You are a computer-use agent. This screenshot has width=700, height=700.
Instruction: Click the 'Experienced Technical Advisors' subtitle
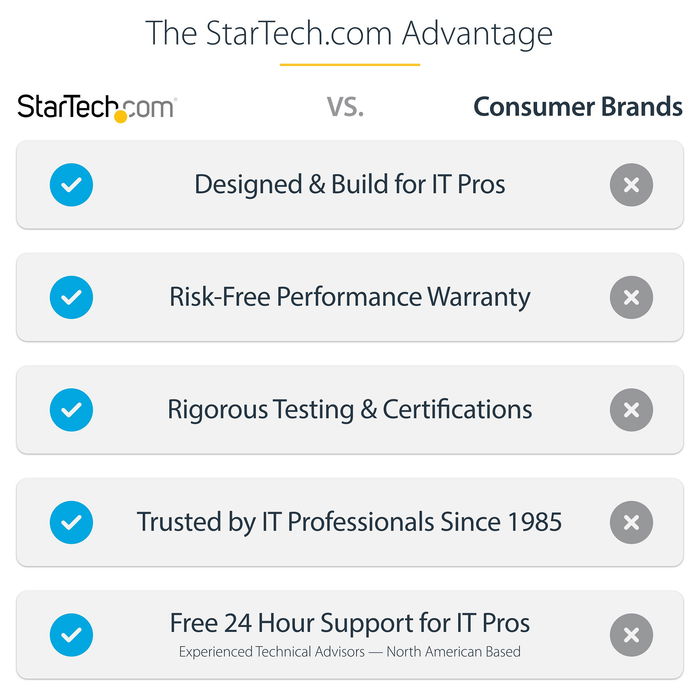click(x=350, y=652)
